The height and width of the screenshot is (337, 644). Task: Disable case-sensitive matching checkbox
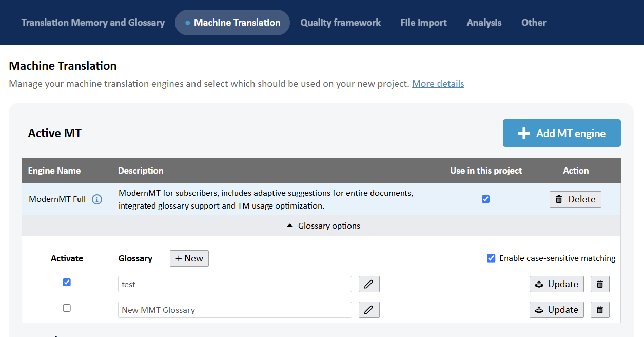click(x=491, y=258)
